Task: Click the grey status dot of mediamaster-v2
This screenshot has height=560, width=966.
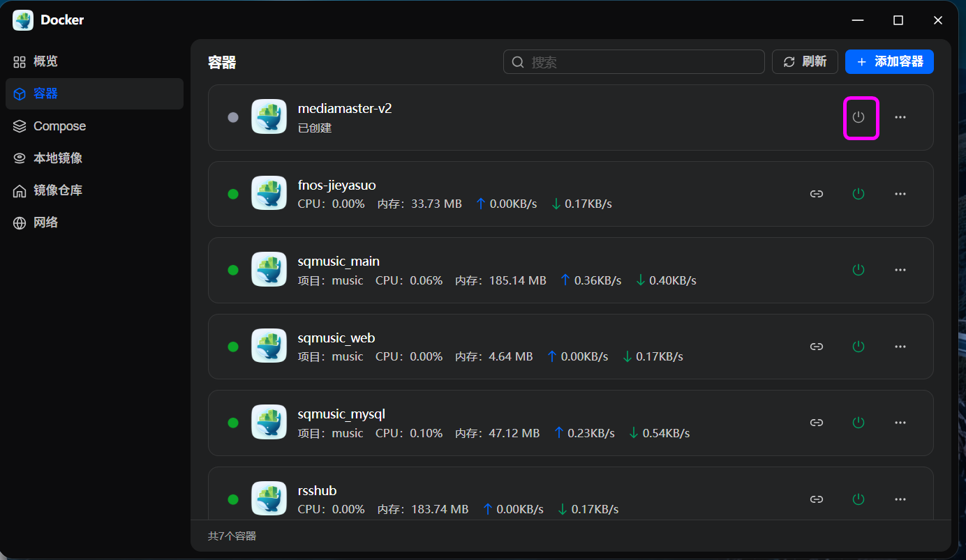Action: (x=233, y=117)
